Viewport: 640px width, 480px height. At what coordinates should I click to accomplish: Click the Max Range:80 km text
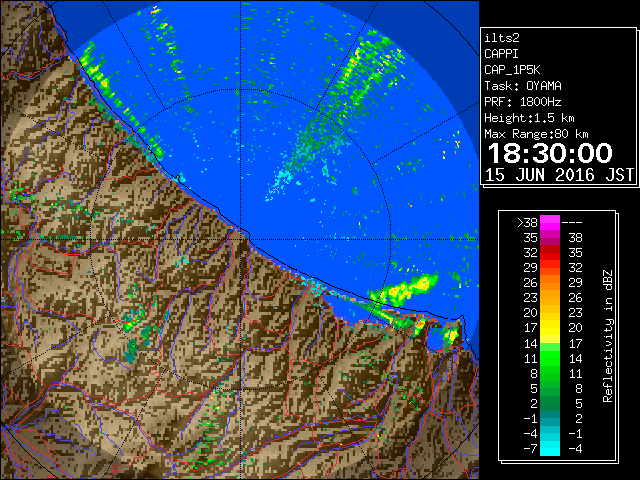[x=536, y=134]
